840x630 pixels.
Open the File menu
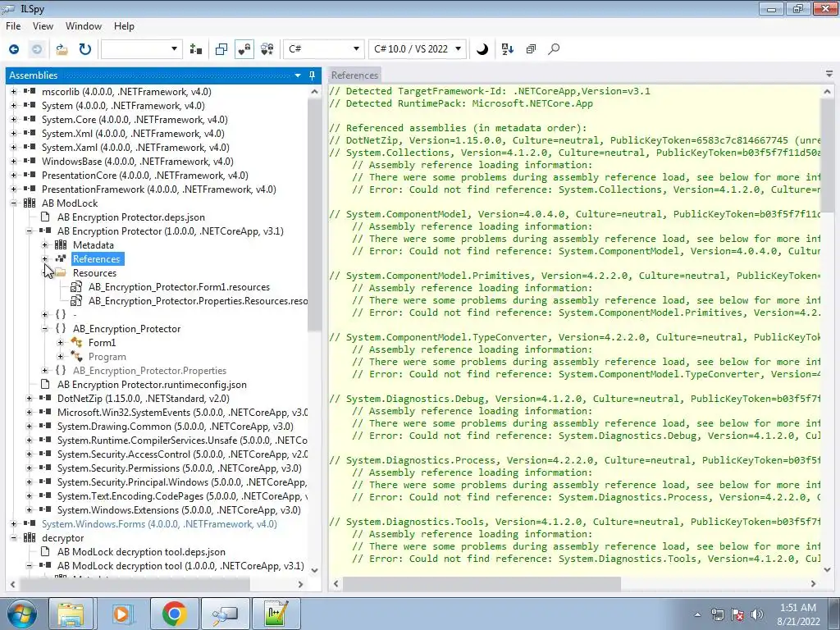[13, 26]
